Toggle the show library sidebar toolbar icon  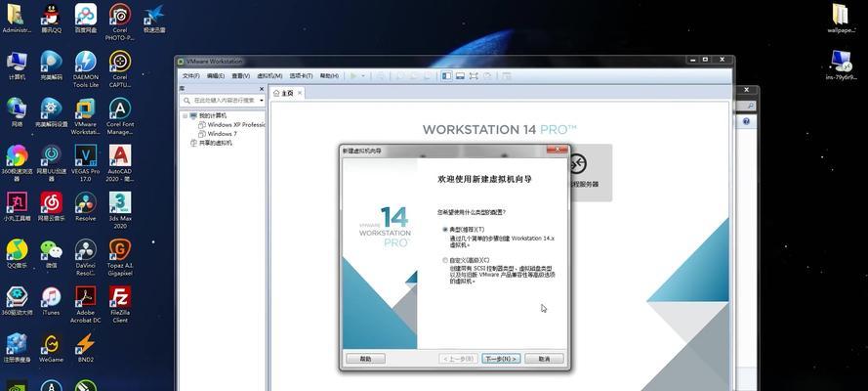pyautogui.click(x=446, y=76)
